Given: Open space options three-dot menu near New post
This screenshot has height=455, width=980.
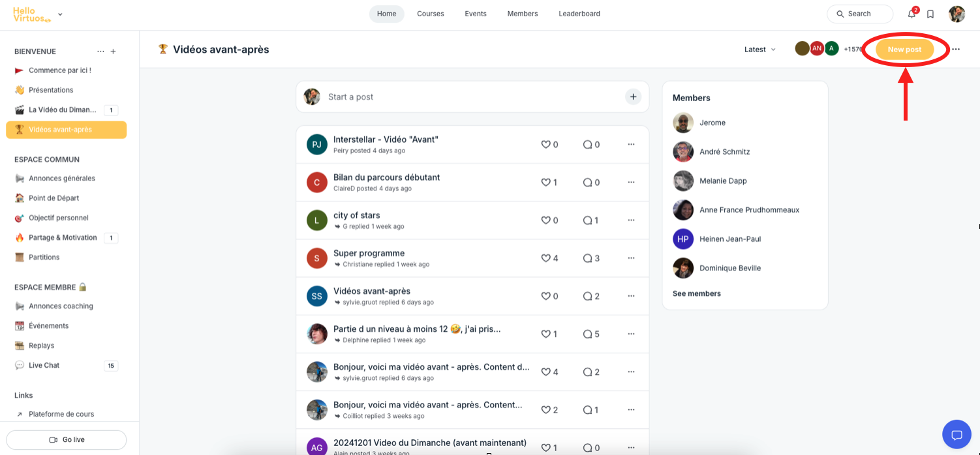Looking at the screenshot, I should pos(956,50).
